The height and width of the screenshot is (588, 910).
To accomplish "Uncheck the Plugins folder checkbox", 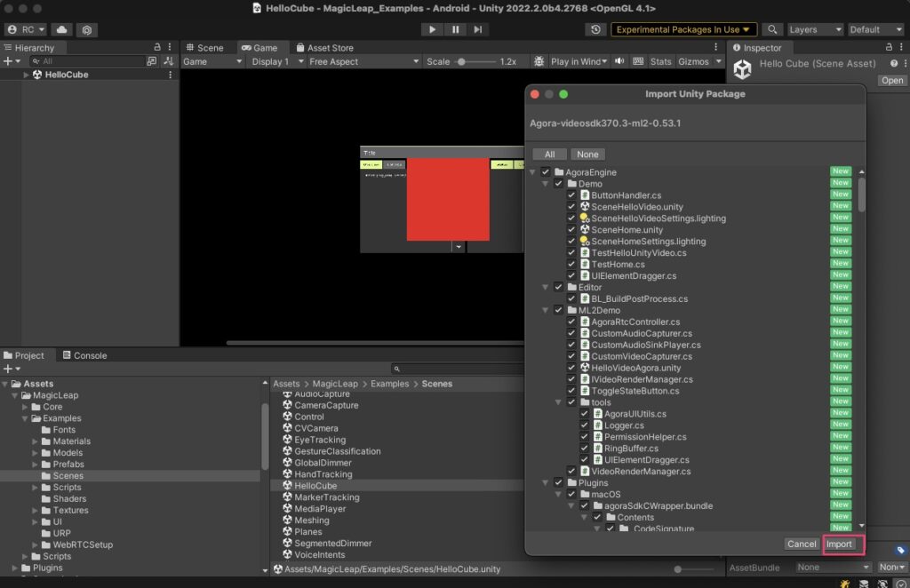I will (x=558, y=482).
